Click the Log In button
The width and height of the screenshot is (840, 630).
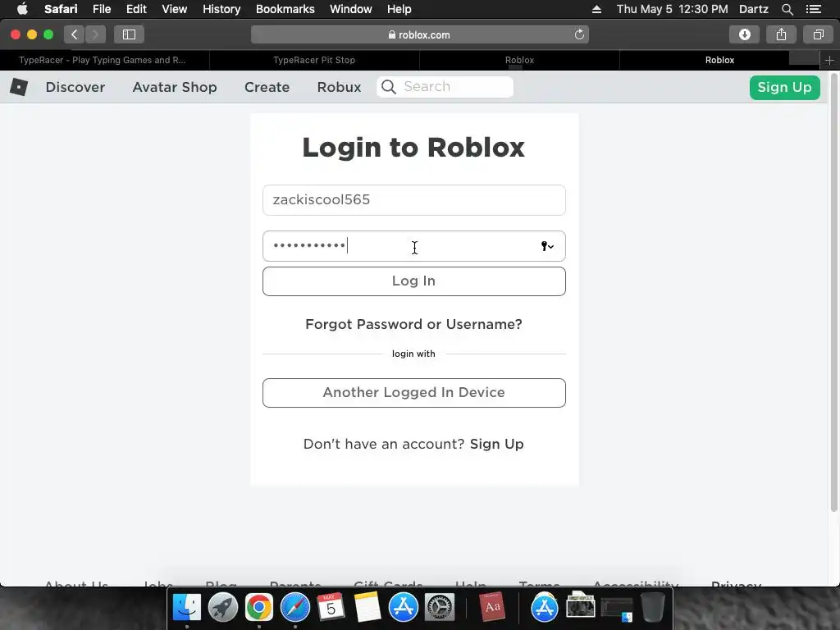pos(413,281)
